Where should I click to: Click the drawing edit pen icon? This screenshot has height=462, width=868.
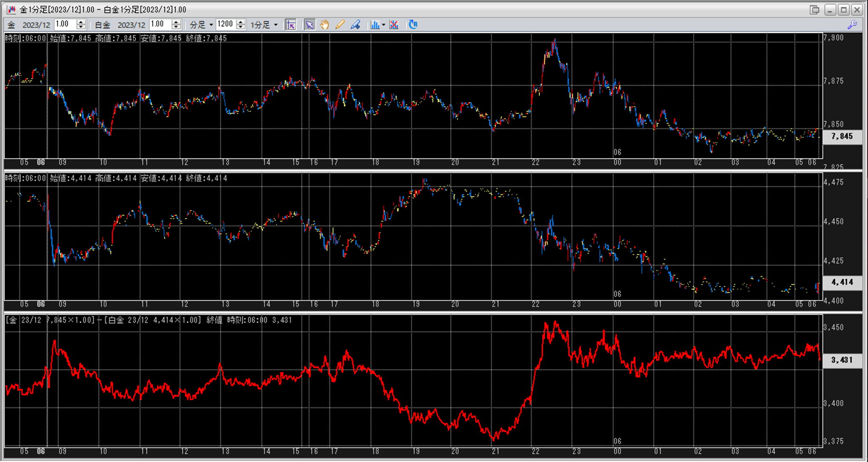coord(355,25)
